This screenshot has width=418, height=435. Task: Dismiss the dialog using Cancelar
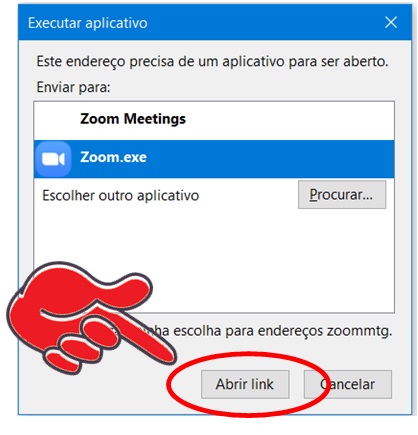[348, 384]
